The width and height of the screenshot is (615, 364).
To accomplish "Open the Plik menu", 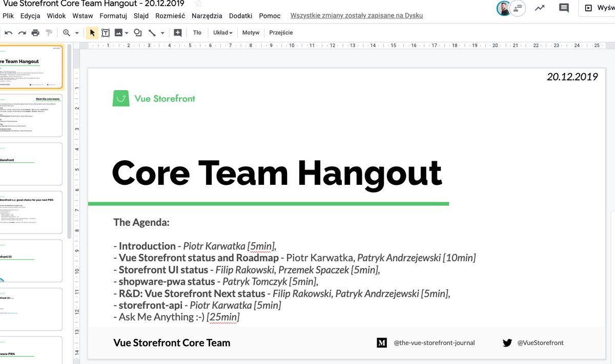I will 8,16.
